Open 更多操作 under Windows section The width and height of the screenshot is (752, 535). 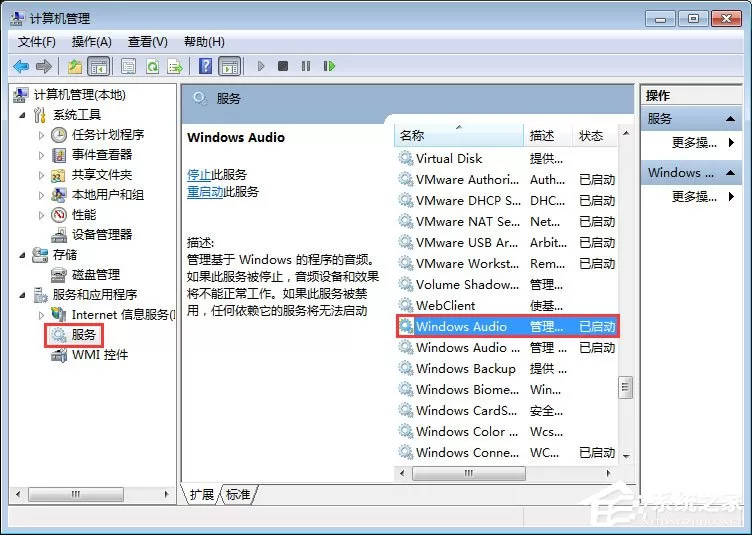pos(694,197)
